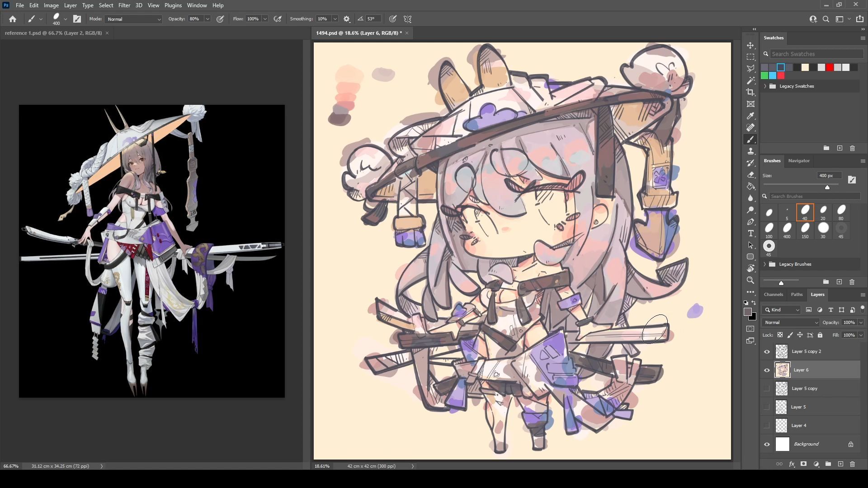Add a layer mask from Layers footer
Viewport: 868px width, 488px height.
coord(803,464)
